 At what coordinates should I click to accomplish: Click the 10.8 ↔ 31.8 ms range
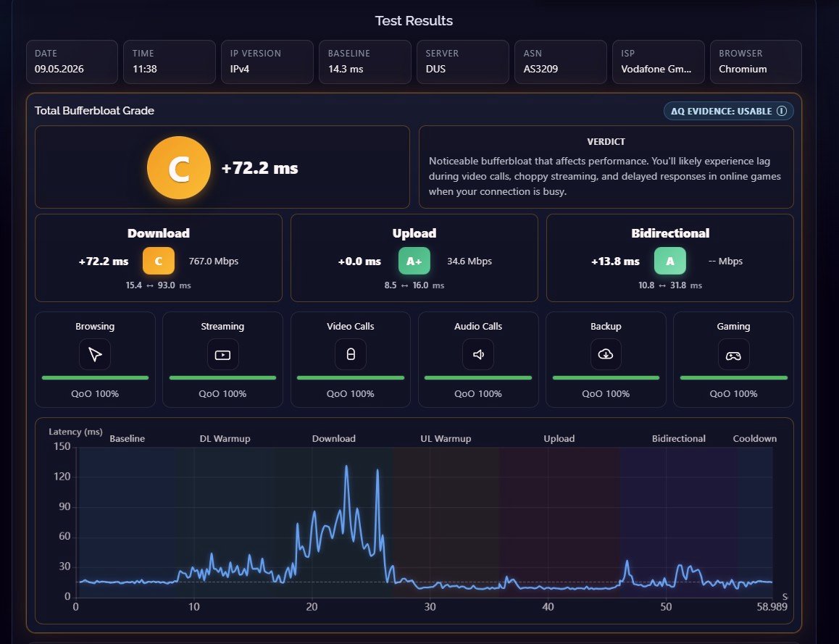(670, 285)
